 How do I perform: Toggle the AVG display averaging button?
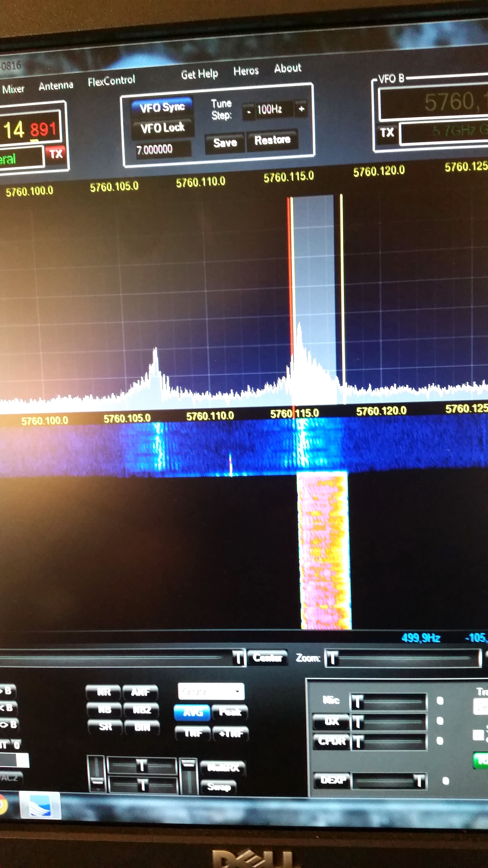192,712
